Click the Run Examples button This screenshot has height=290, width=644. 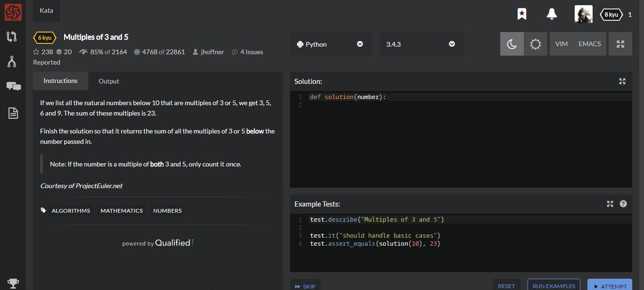[553, 285]
